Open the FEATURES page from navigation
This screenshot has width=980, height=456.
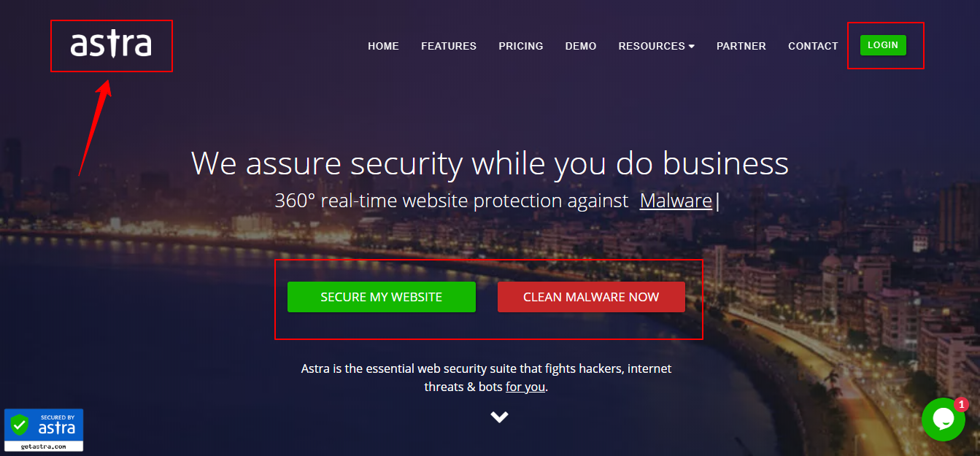[x=449, y=46]
